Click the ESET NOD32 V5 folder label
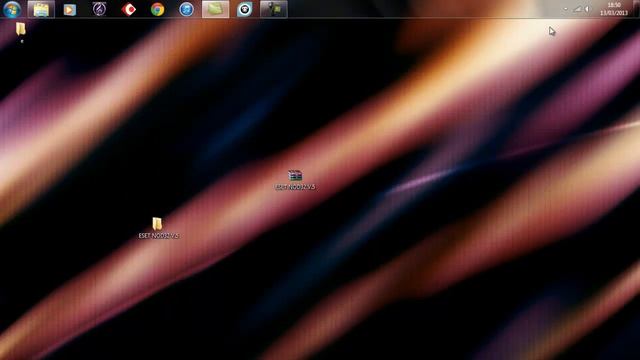Screen dimensions: 640x360 pyautogui.click(x=159, y=236)
